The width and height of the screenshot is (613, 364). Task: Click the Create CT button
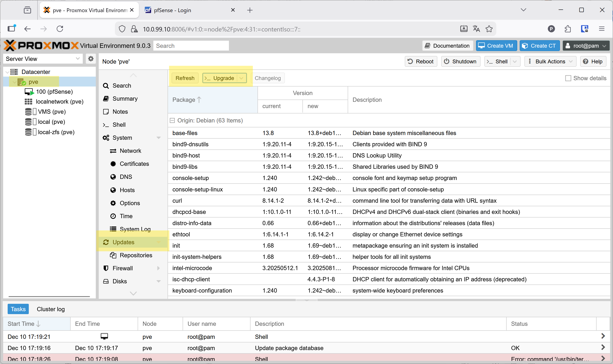coord(539,46)
